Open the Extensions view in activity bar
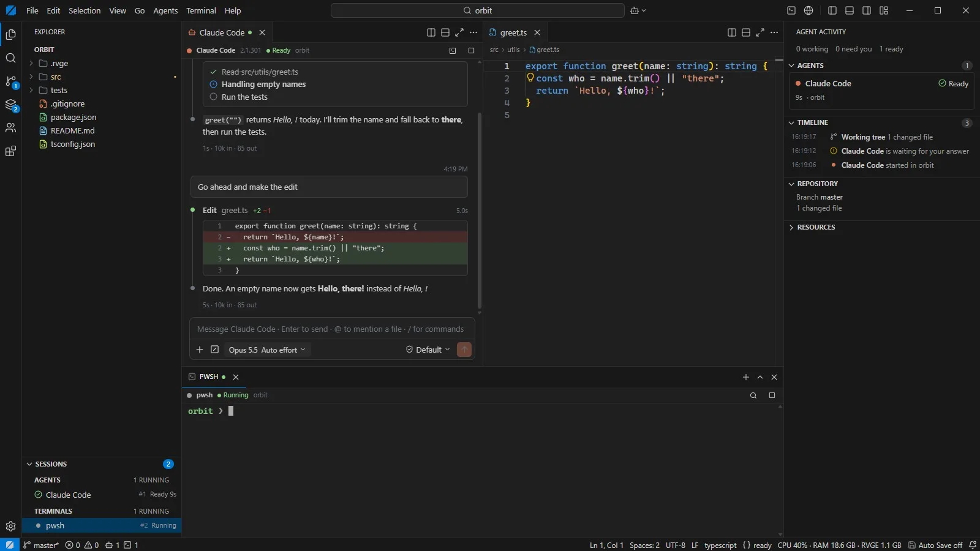Image resolution: width=980 pixels, height=551 pixels. click(x=10, y=151)
